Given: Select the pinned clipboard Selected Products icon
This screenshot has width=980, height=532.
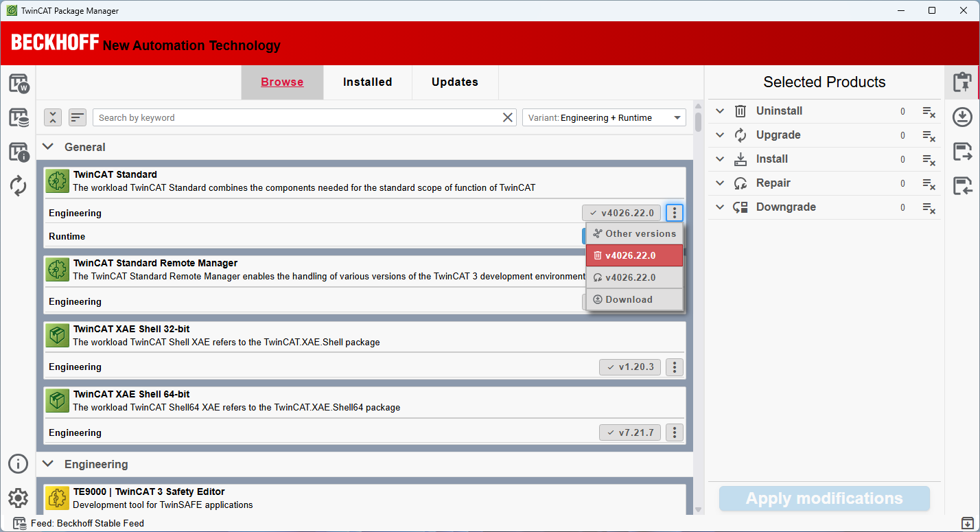Looking at the screenshot, I should pyautogui.click(x=962, y=82).
